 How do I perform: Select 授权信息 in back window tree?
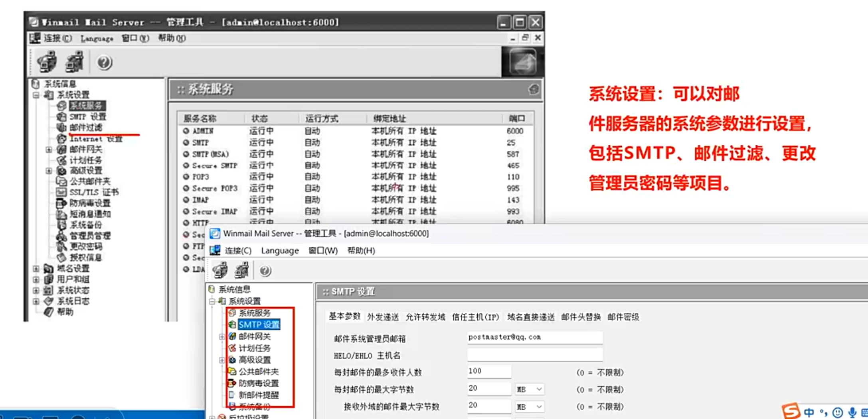coord(86,257)
